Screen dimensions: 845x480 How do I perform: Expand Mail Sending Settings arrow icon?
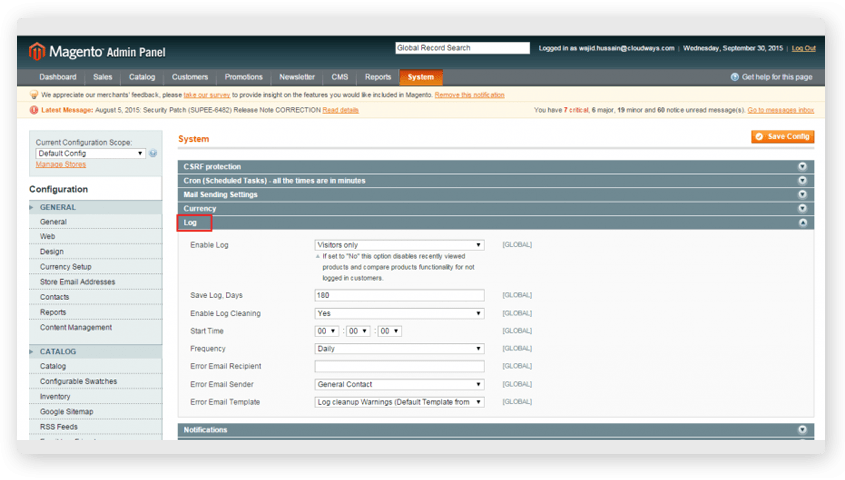click(x=802, y=194)
